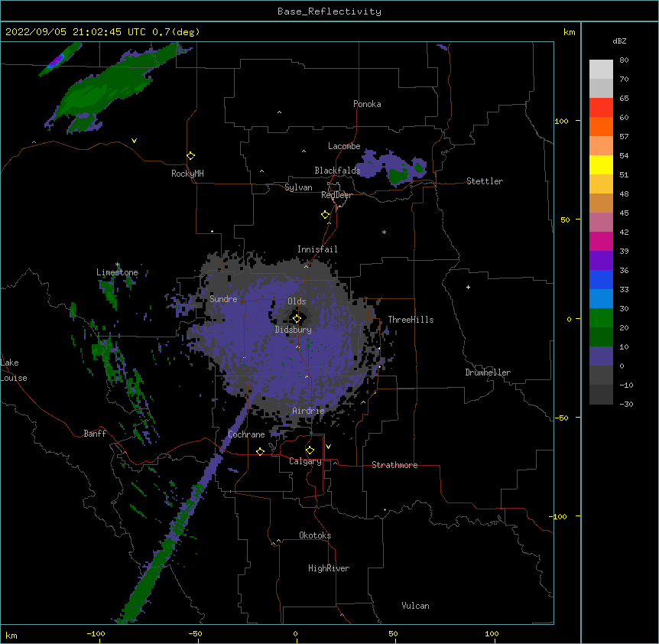Select the Airdrie city label
The width and height of the screenshot is (659, 644).
click(x=309, y=411)
